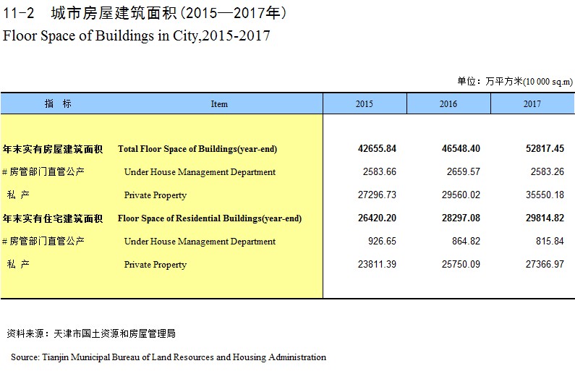Click the 2017 column header
575x392 pixels.
[532, 103]
